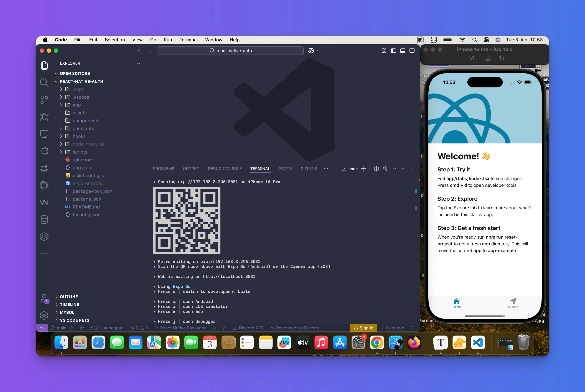Switch to the GITLENS tab

click(x=309, y=169)
